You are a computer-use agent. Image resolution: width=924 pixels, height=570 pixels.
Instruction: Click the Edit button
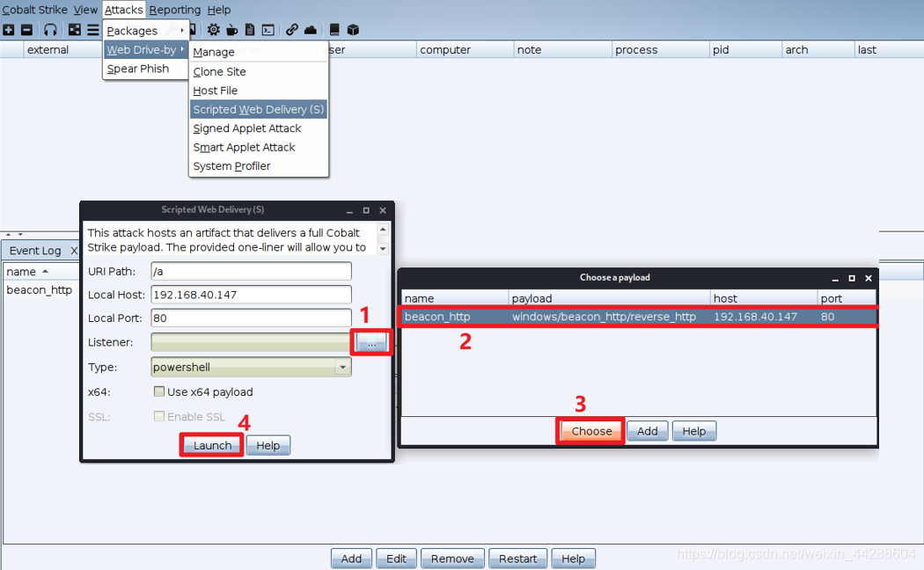pos(396,559)
